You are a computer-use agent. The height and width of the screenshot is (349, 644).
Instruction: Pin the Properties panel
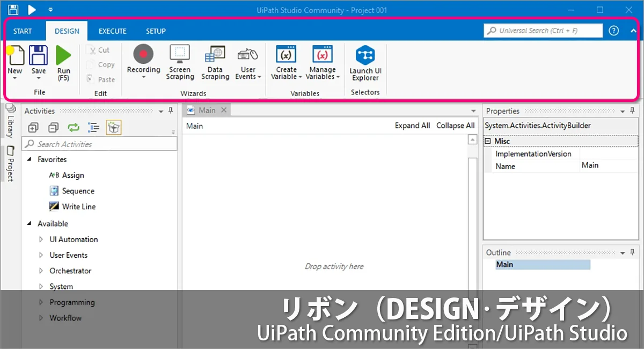click(x=632, y=111)
